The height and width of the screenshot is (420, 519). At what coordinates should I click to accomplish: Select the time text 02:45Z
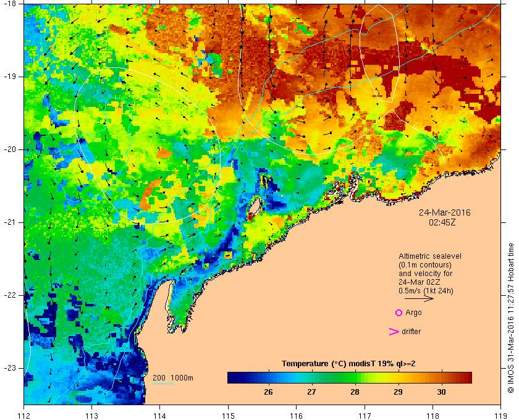[x=442, y=222]
